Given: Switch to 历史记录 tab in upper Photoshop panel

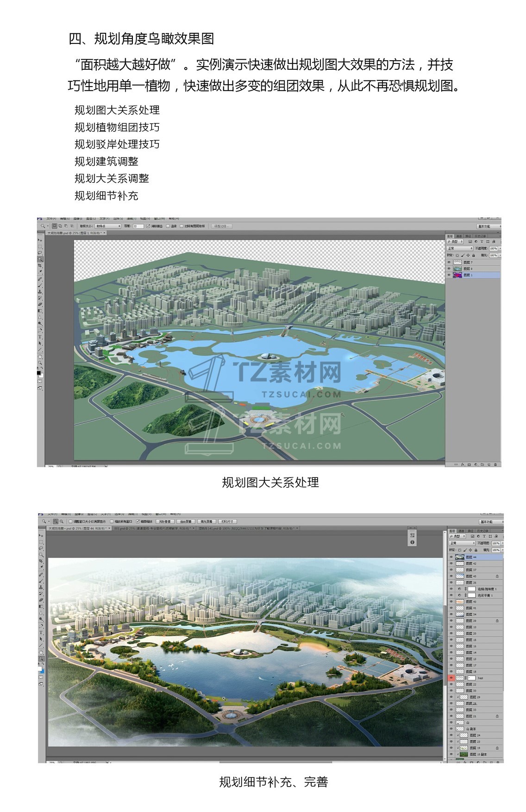Looking at the screenshot, I should coord(480,236).
